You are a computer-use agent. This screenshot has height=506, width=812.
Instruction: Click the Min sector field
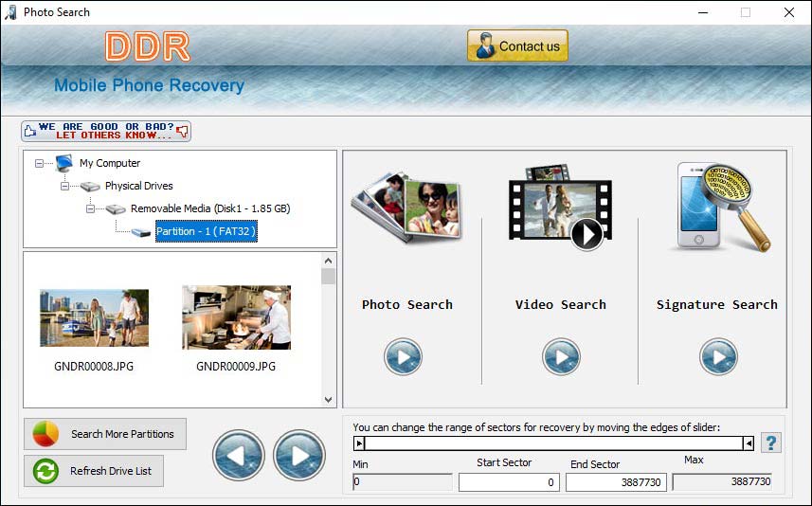click(403, 482)
